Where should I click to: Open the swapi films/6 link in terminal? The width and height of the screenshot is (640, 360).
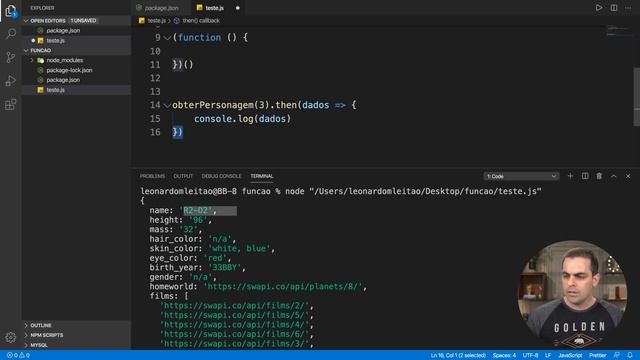tap(236, 334)
